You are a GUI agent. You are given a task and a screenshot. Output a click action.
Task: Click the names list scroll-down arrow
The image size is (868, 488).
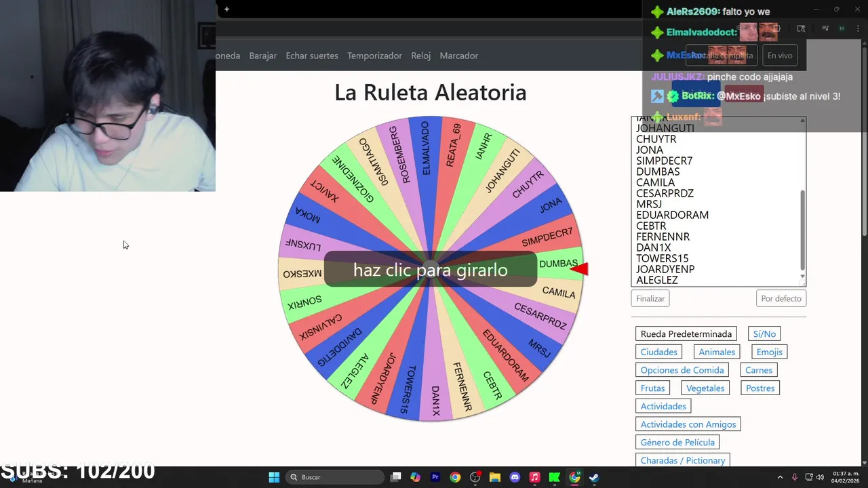point(803,277)
